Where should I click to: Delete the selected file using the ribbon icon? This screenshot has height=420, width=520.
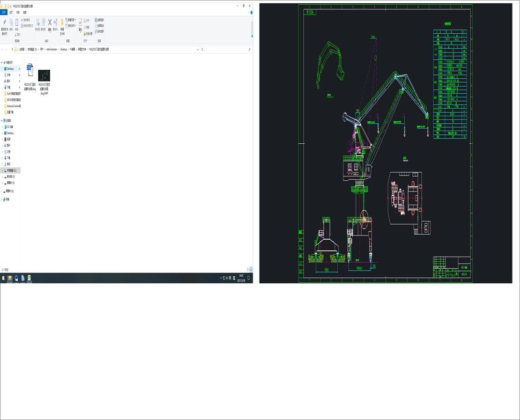(x=49, y=21)
